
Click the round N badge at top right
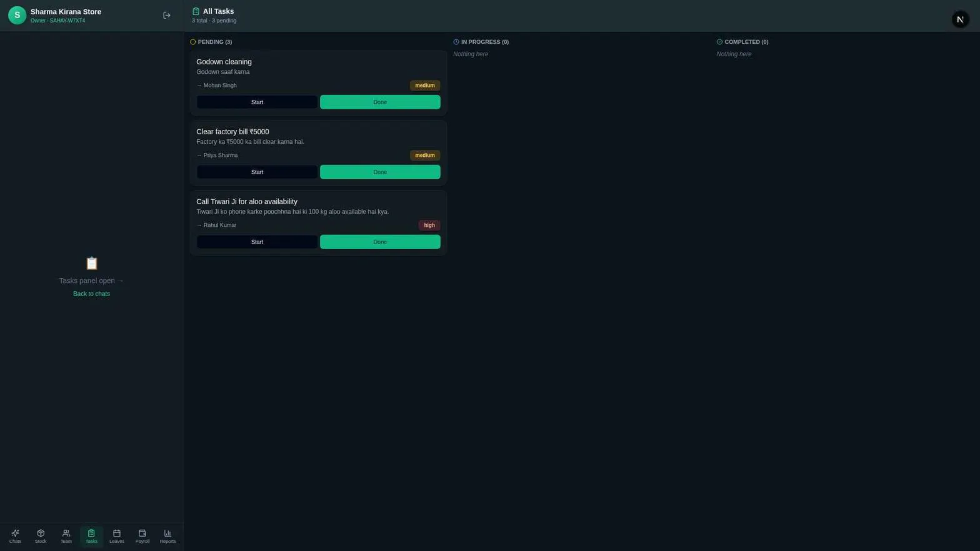coord(960,19)
